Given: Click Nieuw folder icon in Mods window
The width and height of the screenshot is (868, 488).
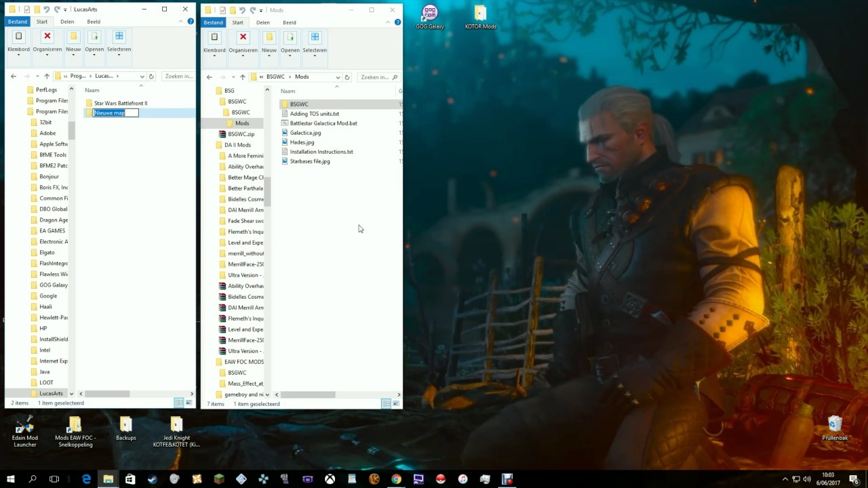Looking at the screenshot, I should (269, 37).
